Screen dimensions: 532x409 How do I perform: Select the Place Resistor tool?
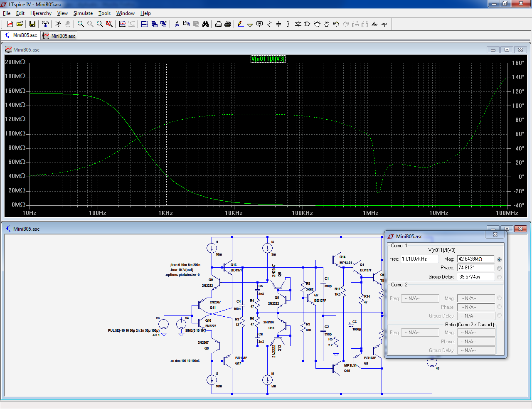click(269, 24)
